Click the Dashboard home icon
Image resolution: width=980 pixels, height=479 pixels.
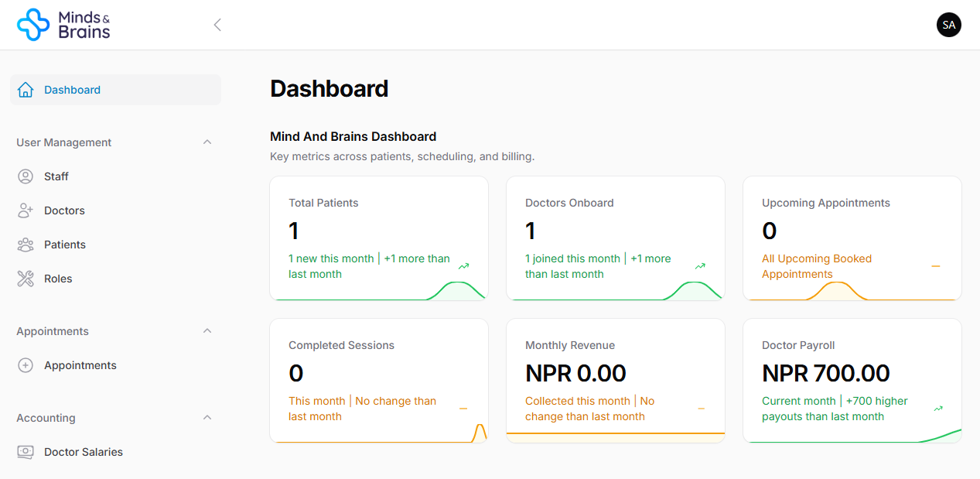tap(26, 90)
